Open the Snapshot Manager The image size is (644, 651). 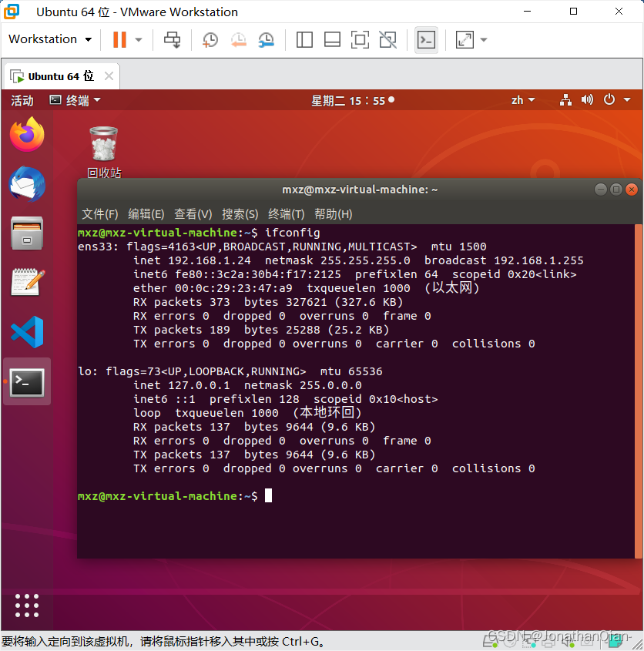click(267, 39)
